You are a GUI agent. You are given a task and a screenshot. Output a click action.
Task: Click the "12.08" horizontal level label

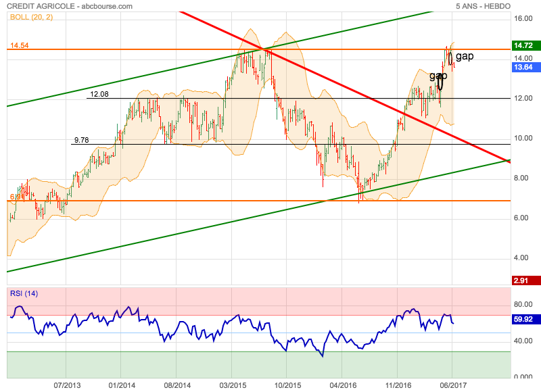99,94
